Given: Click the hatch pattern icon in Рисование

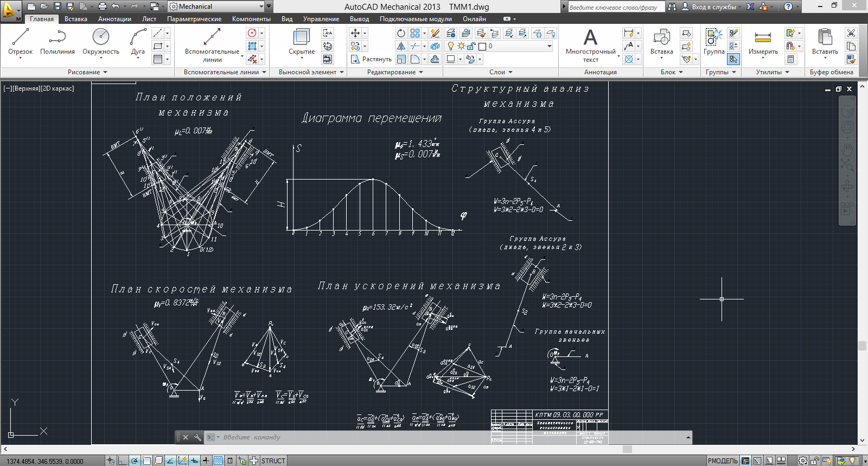Looking at the screenshot, I should click(158, 59).
